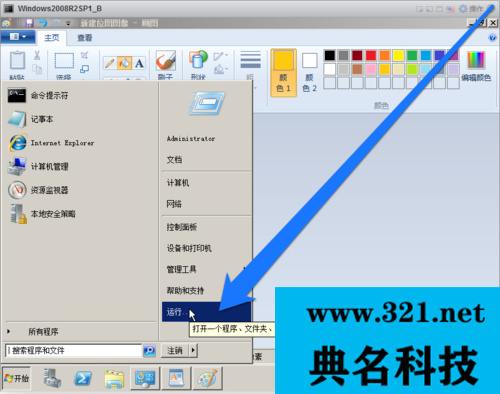Viewport: 500px width, 394px height.
Task: Click the Run menu entry
Action: click(206, 312)
